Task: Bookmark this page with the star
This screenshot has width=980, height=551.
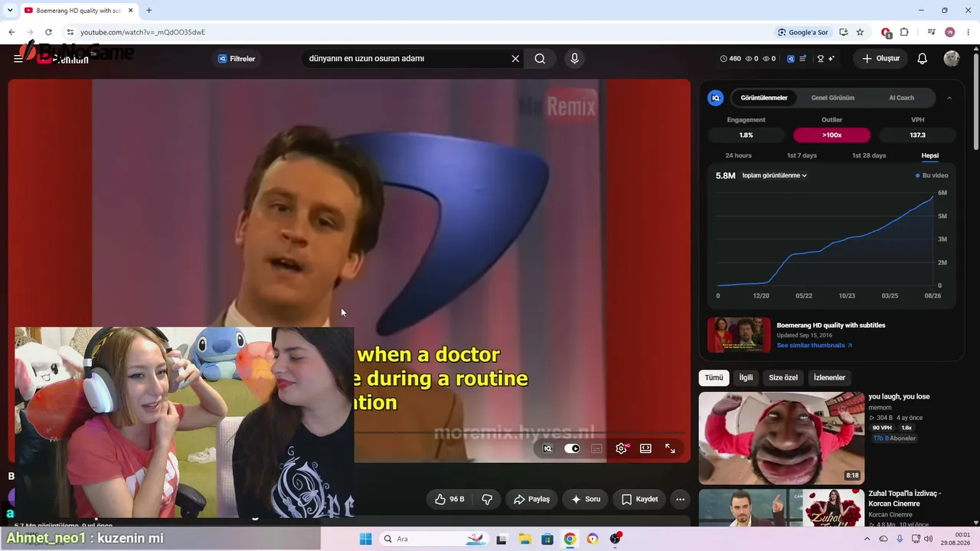Action: pyautogui.click(x=860, y=32)
